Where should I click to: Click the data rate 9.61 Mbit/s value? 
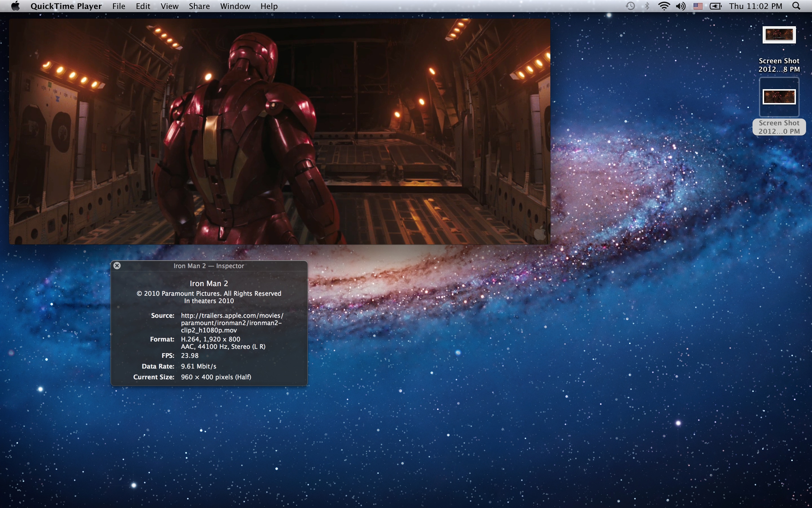pyautogui.click(x=199, y=366)
